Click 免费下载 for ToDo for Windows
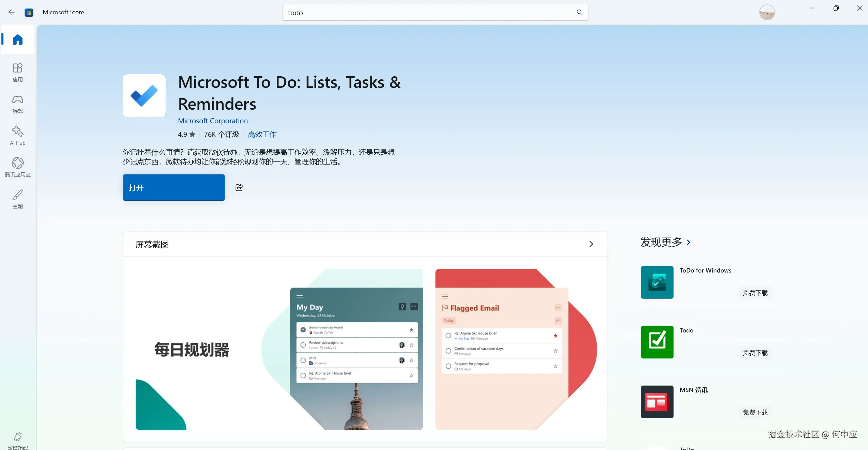Screen dimensions: 868x450 click(755, 293)
